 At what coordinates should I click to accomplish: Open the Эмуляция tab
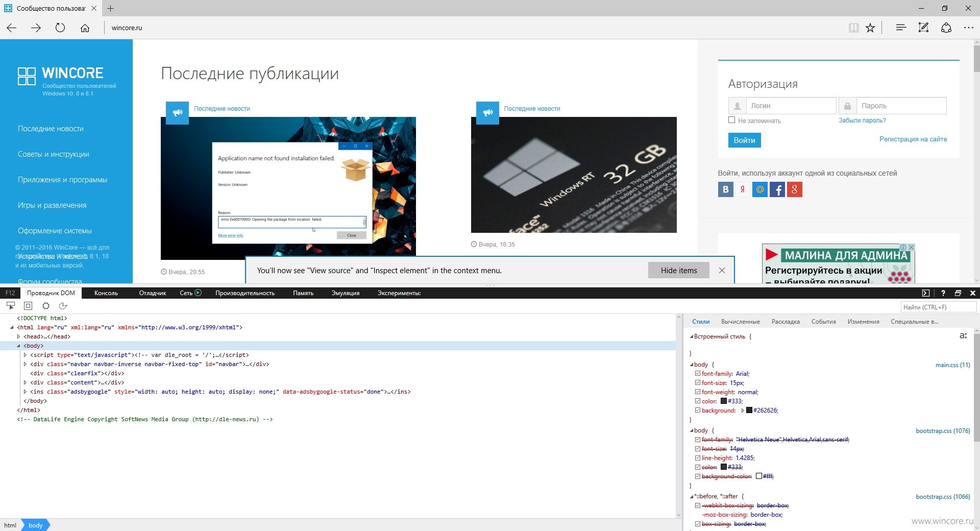click(346, 293)
